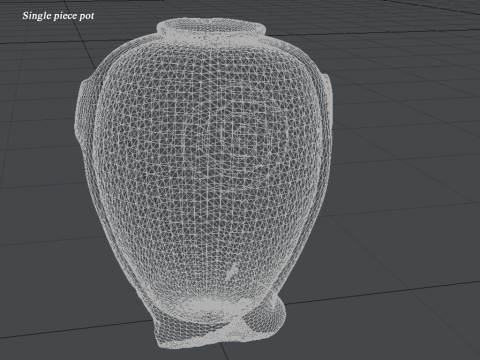The width and height of the screenshot is (480, 360).
Task: Select the wireframe pot mesh
Action: [x=203, y=183]
